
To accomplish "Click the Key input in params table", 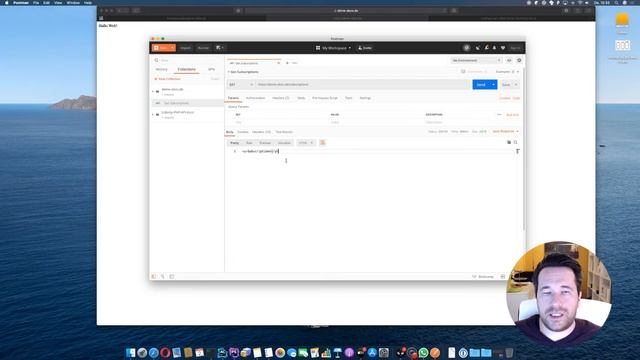I will [x=282, y=122].
